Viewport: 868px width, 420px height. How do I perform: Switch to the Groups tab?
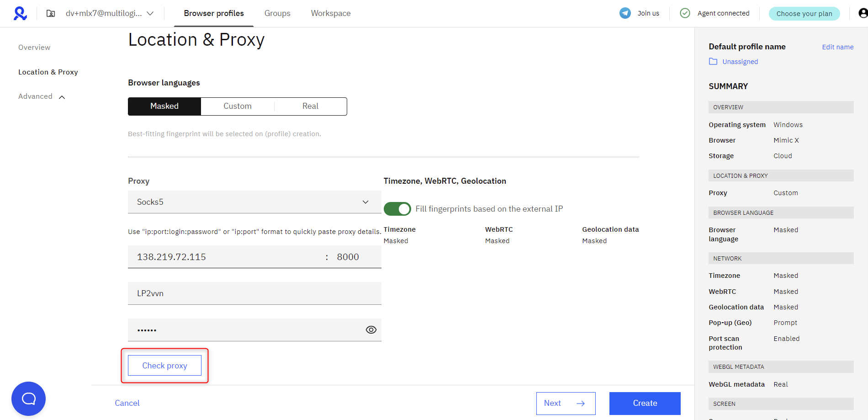pos(277,14)
